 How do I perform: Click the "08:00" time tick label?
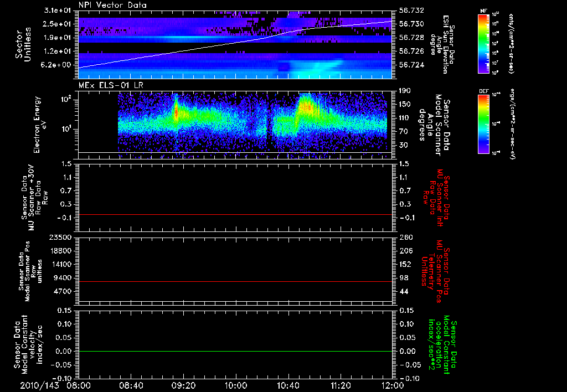point(79,385)
